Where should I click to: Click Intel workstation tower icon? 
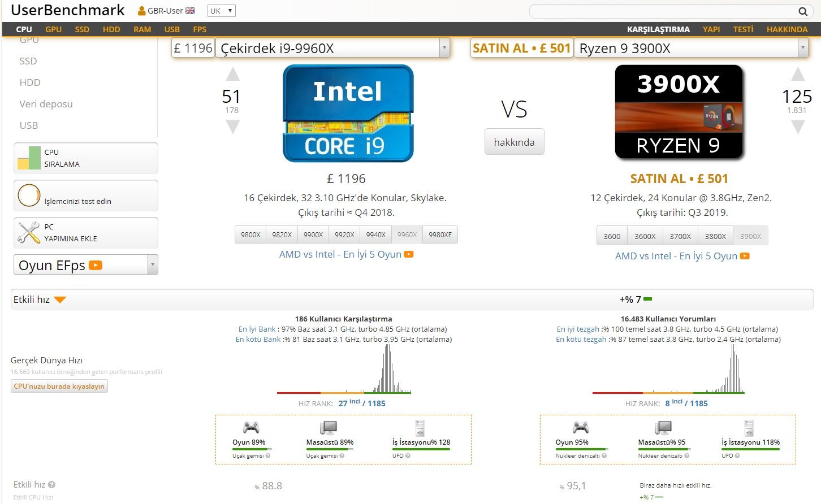coord(420,427)
